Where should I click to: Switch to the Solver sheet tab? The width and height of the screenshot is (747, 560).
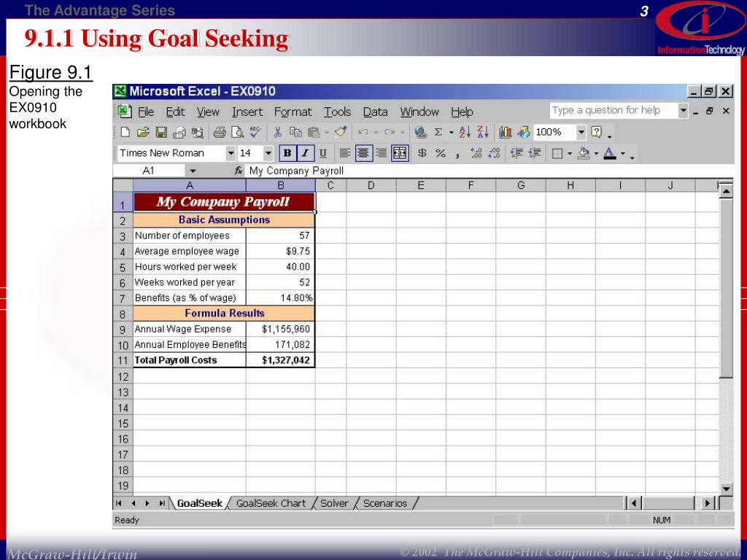(334, 503)
